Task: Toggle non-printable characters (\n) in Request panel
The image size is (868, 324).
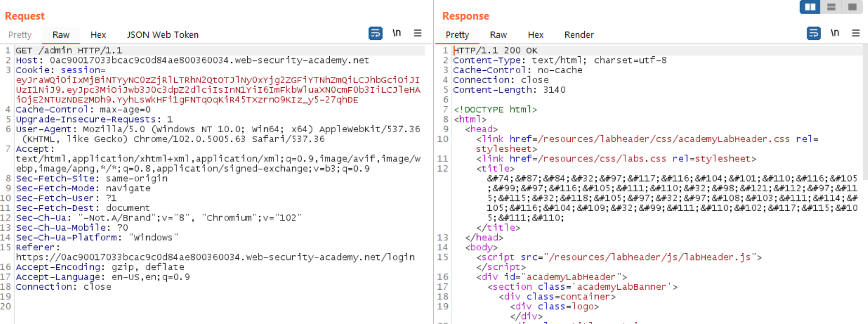Action: (x=397, y=33)
